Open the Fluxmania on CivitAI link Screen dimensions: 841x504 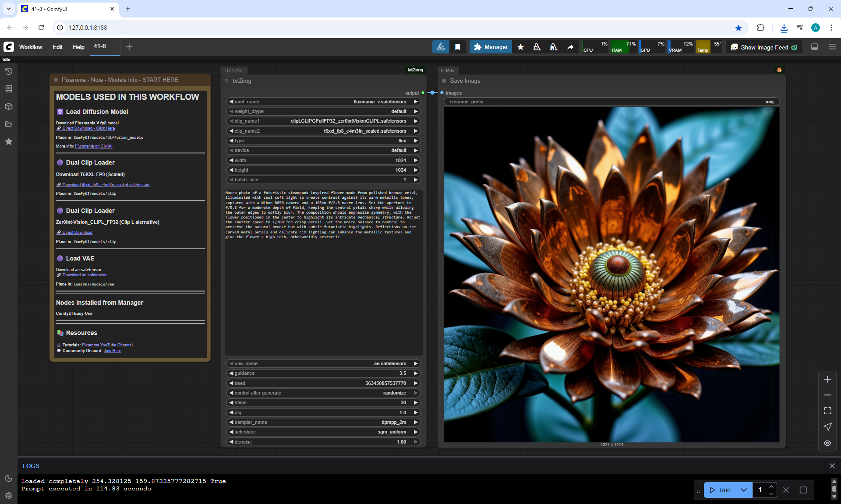pyautogui.click(x=93, y=146)
